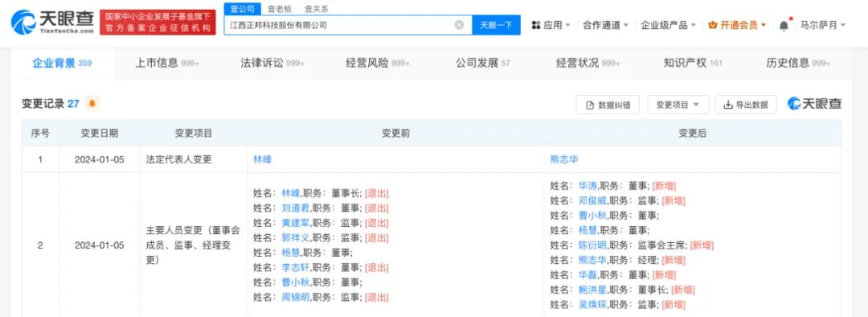Open the 变更项目 filter dropdown
This screenshot has width=868, height=317.
678,105
